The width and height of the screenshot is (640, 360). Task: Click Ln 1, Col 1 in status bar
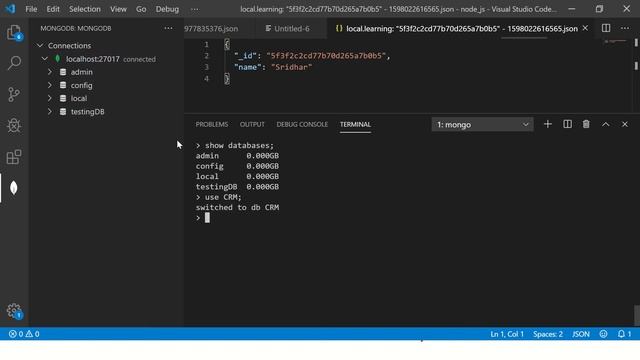[x=507, y=334]
